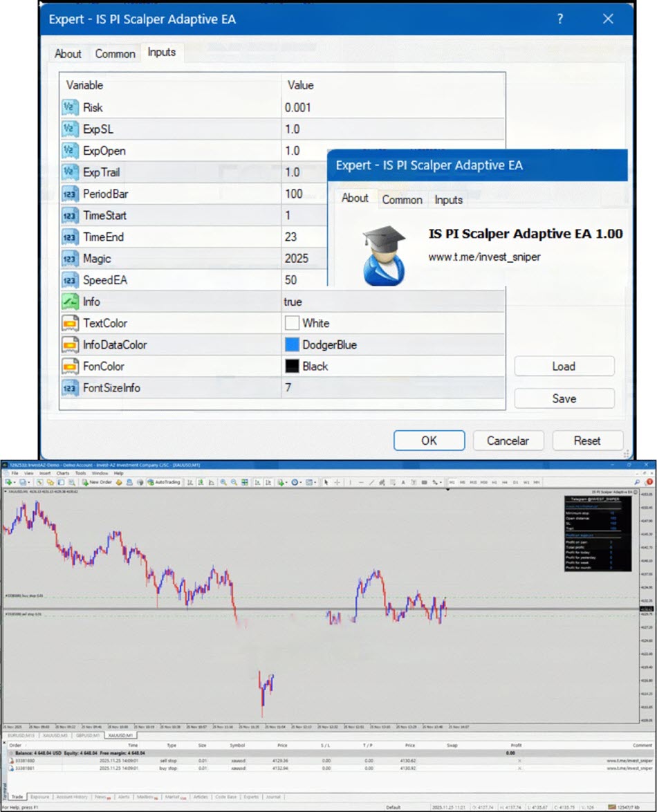657x812 pixels.
Task: Open the new chart dropdown in toolbar
Action: [9, 482]
